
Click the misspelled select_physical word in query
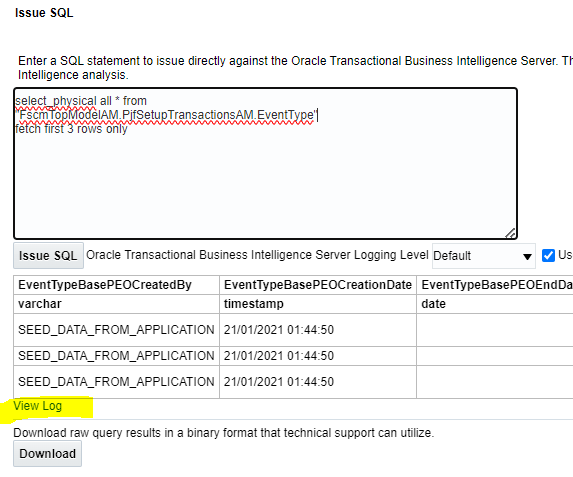pos(56,101)
